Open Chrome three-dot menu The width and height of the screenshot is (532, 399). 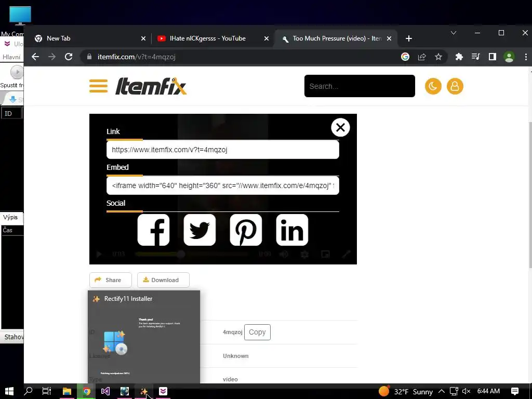click(x=526, y=57)
